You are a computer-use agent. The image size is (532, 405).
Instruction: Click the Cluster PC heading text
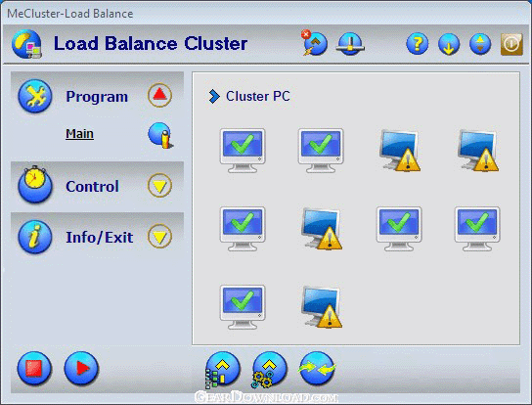click(258, 97)
